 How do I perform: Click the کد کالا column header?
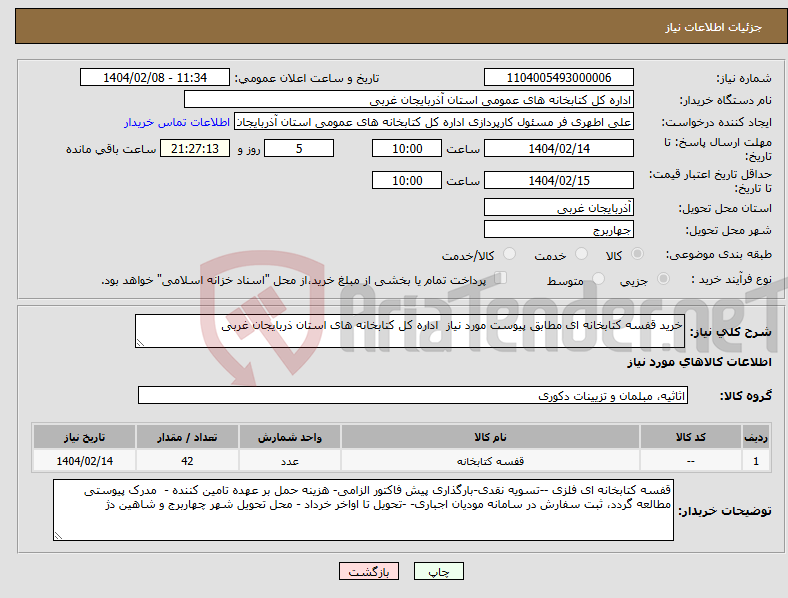691,437
